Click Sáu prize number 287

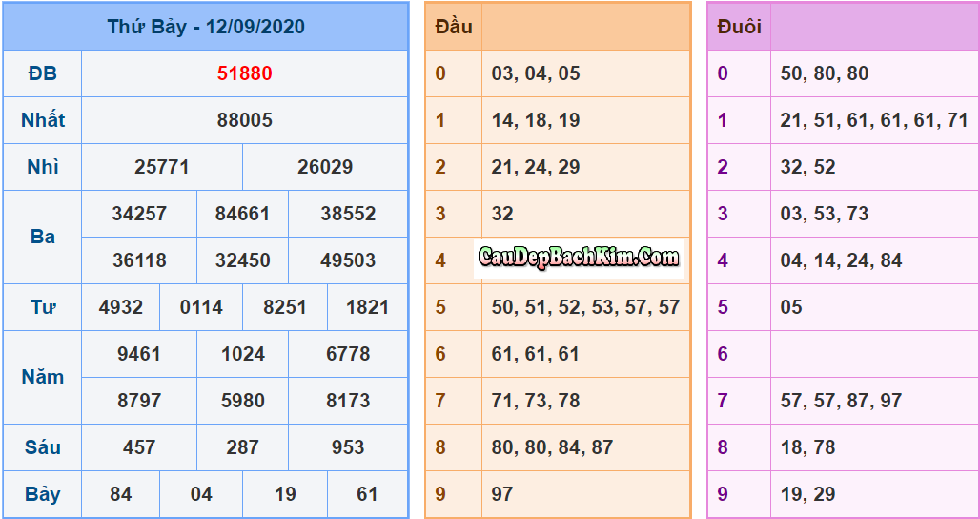[x=242, y=447]
